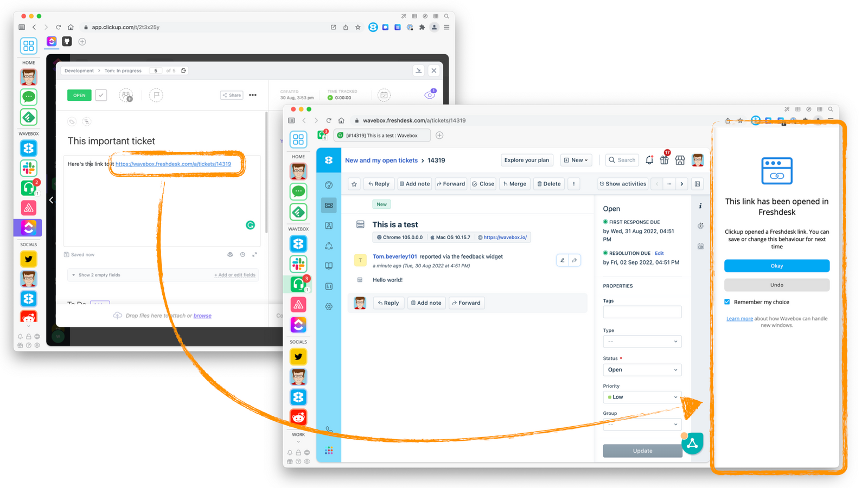
Task: Open the Type dropdown
Action: tap(642, 342)
